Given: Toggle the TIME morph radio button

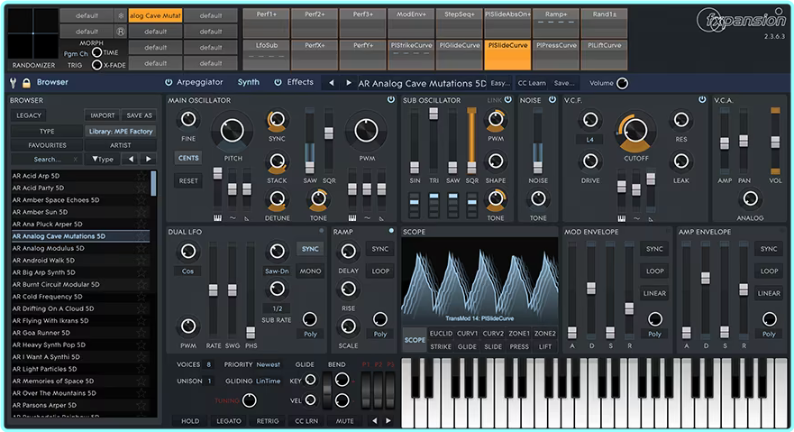Looking at the screenshot, I should click(x=97, y=52).
